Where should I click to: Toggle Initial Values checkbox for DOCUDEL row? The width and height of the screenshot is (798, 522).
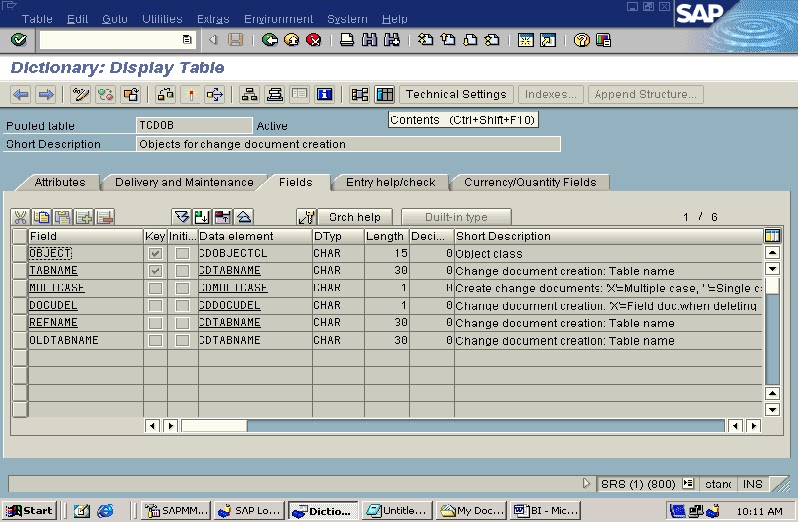182,305
